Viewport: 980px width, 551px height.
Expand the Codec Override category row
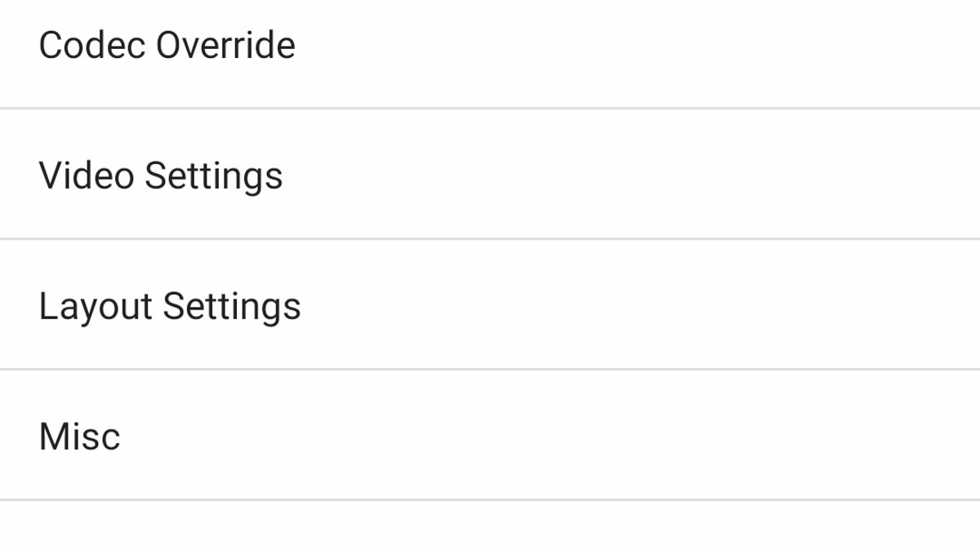490,53
